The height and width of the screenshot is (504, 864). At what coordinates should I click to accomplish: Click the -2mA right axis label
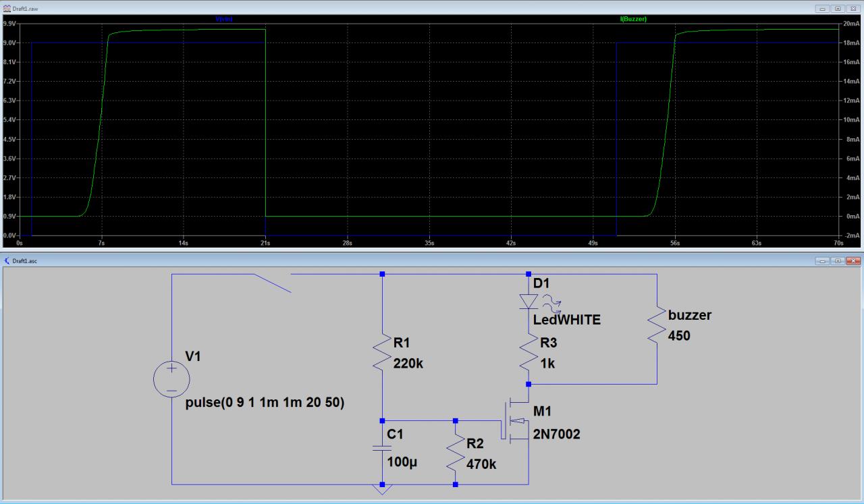[853, 235]
